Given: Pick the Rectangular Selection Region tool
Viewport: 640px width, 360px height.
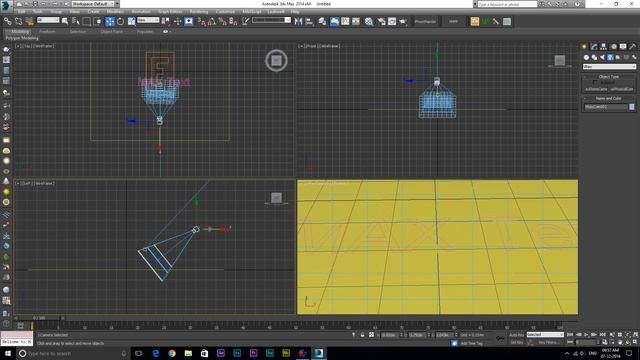Looking at the screenshot, I should coord(87,21).
